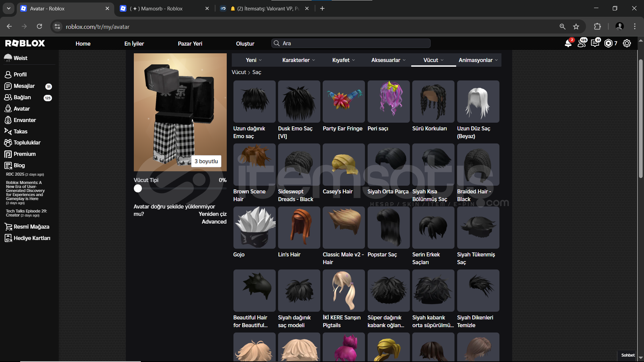This screenshot has width=644, height=362.
Task: Expand the Yeni dropdown
Action: [x=254, y=60]
